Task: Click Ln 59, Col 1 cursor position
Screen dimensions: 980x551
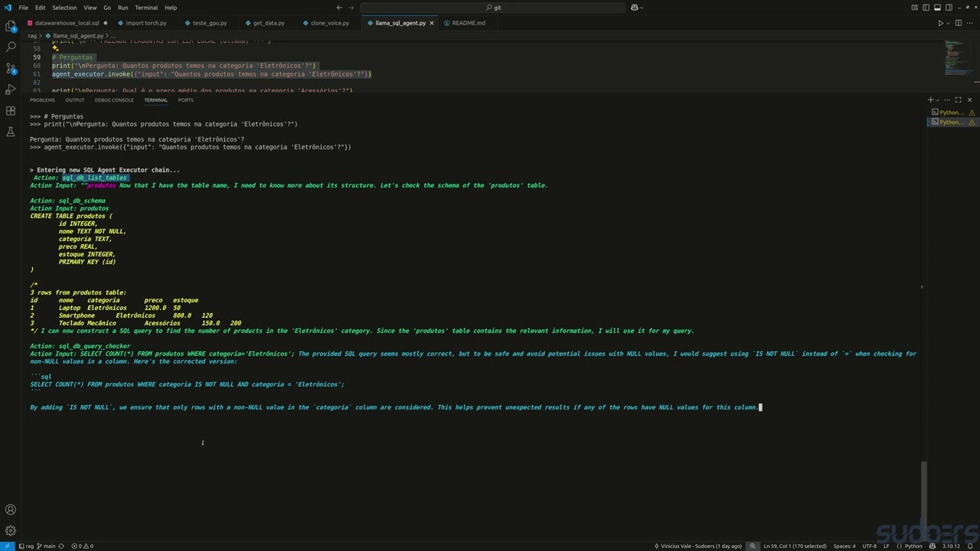Action: [795, 546]
